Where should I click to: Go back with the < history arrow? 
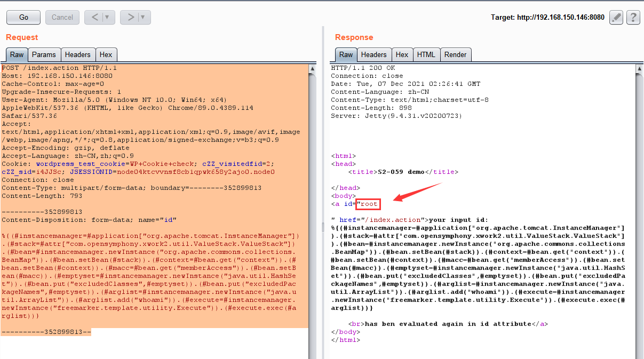click(95, 17)
